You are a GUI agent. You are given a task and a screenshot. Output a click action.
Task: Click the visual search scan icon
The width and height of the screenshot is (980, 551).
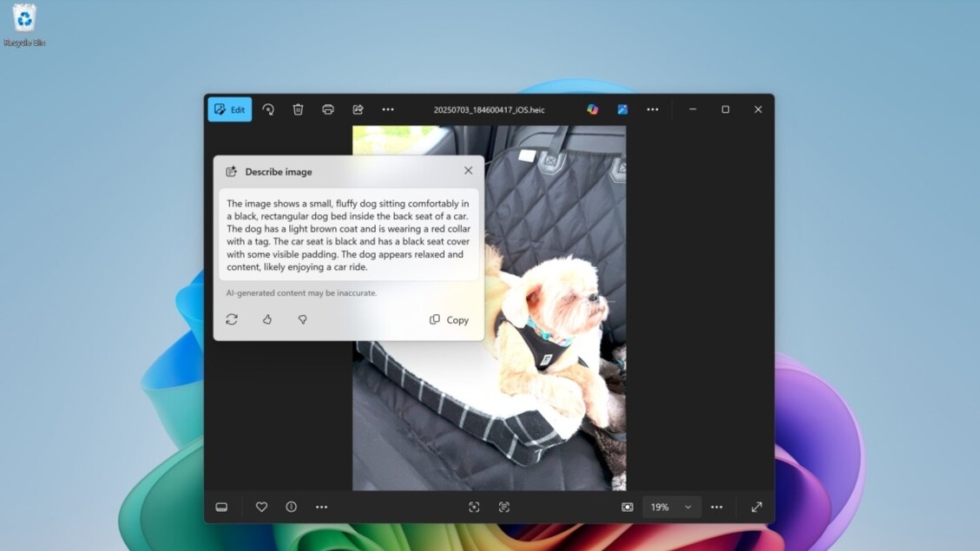(474, 508)
